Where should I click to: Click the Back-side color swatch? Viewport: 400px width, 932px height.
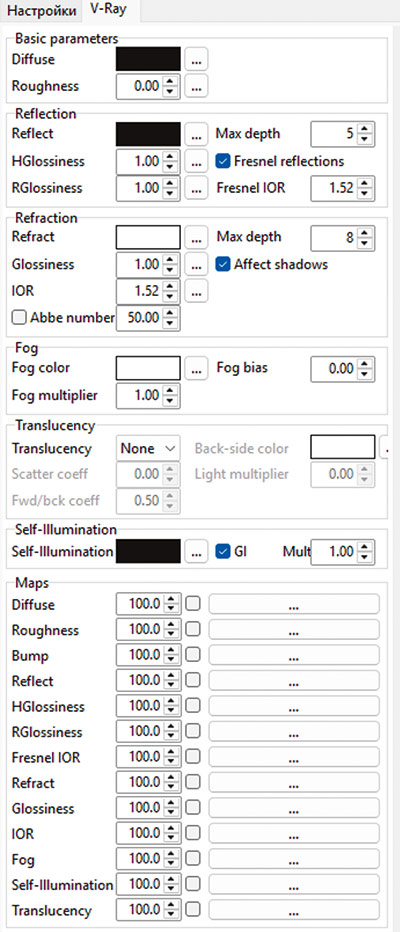pyautogui.click(x=343, y=448)
